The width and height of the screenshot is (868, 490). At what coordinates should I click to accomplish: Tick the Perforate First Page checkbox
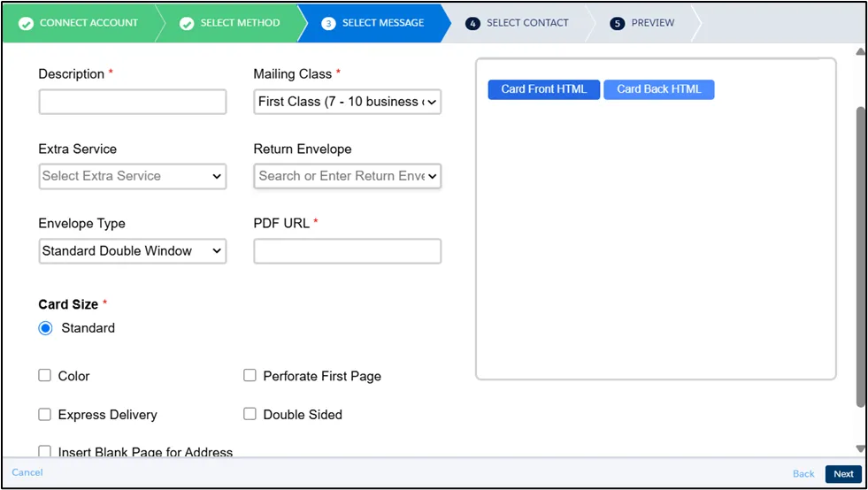[250, 376]
